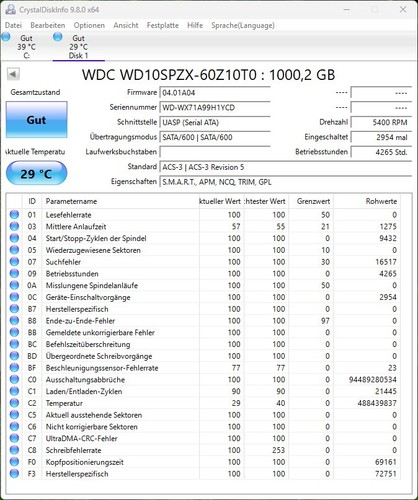Click the Gut health status button
Screen dimensions: 418x500
37,120
